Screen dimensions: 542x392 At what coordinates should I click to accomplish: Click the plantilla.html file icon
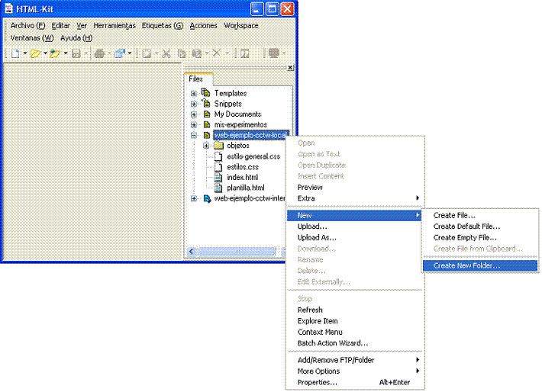tap(218, 188)
